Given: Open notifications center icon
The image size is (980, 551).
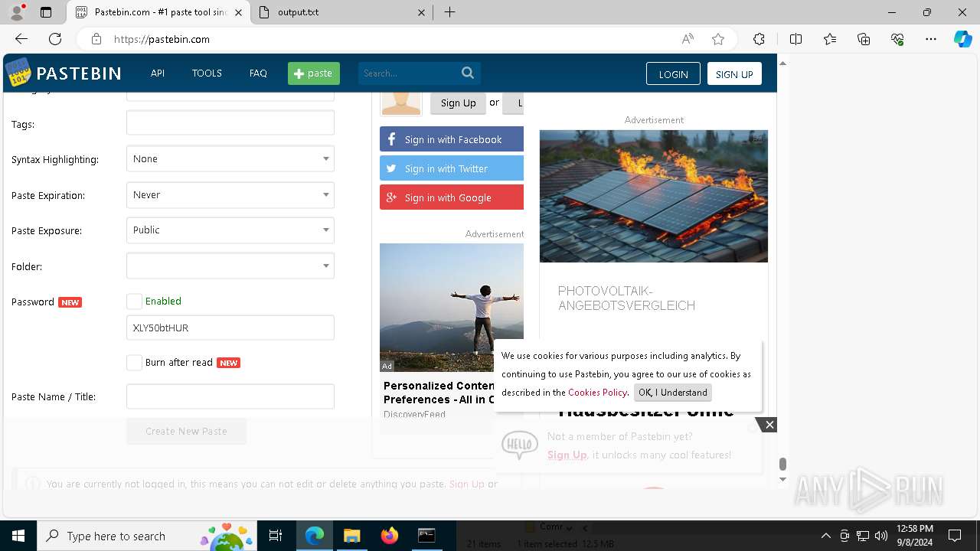Looking at the screenshot, I should point(955,536).
